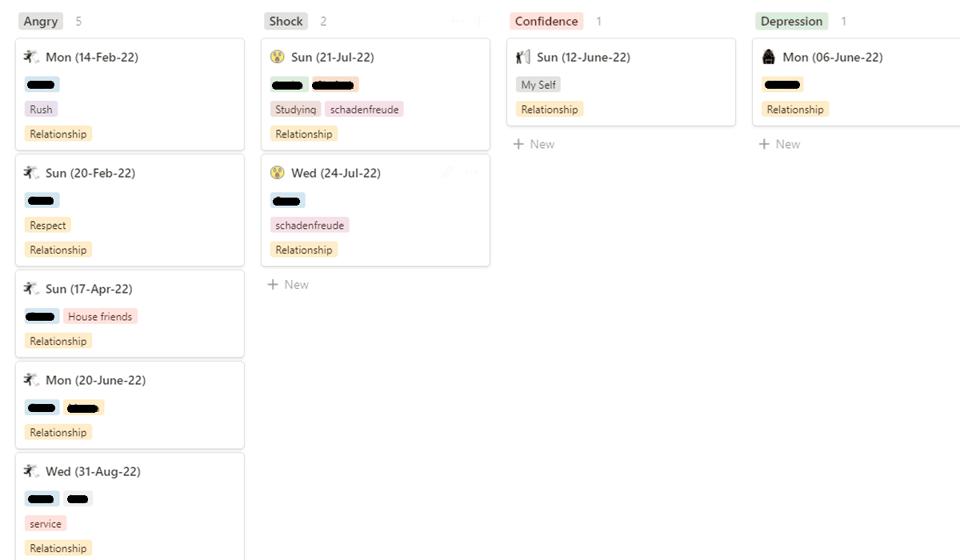The image size is (960, 560).
Task: Click the angry icon on Wed (31-Aug-22) card
Action: point(31,471)
